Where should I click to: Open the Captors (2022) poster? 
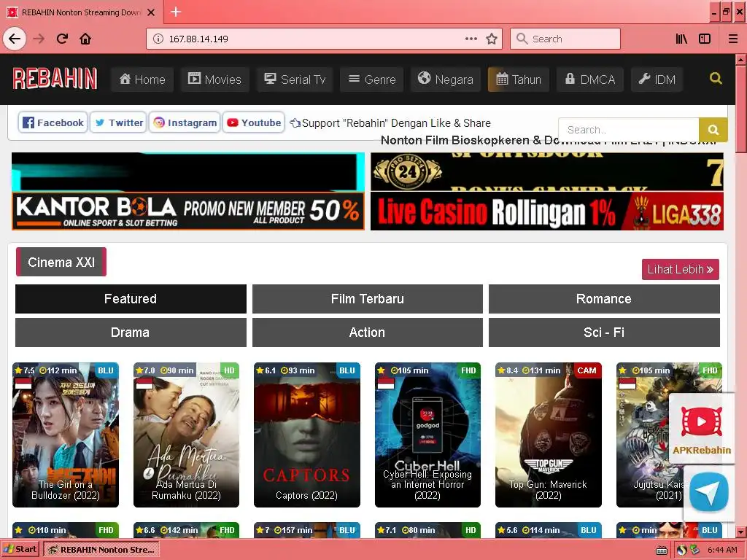[x=307, y=435]
